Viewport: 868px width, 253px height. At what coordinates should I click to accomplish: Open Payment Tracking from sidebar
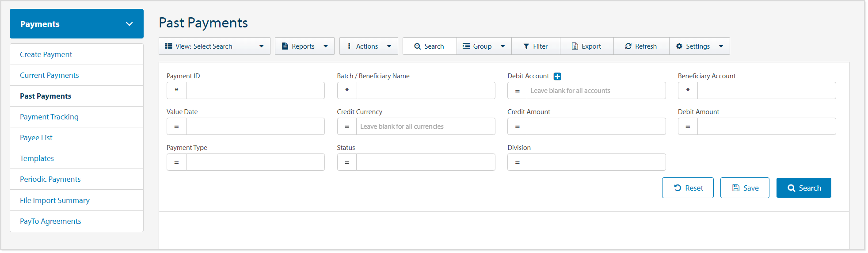pos(49,117)
